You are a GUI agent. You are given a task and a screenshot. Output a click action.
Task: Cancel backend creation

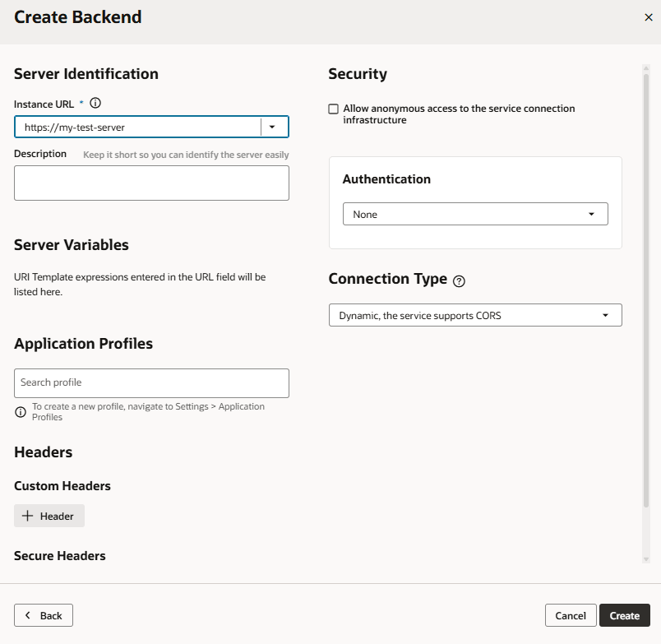571,615
